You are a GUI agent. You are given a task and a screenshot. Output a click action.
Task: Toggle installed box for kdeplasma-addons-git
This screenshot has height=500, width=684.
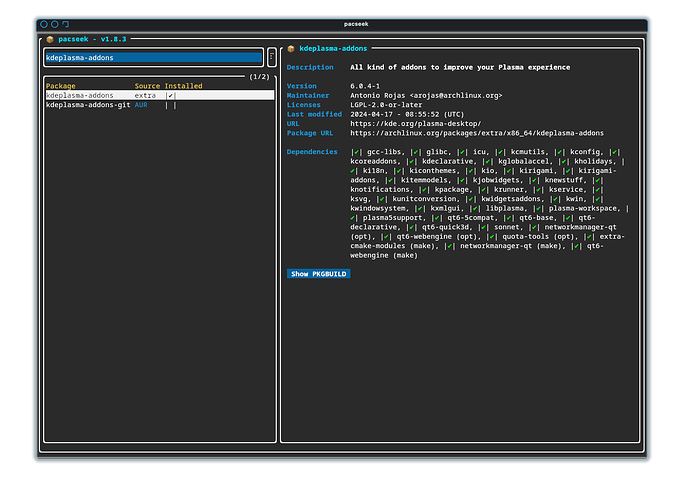(171, 105)
